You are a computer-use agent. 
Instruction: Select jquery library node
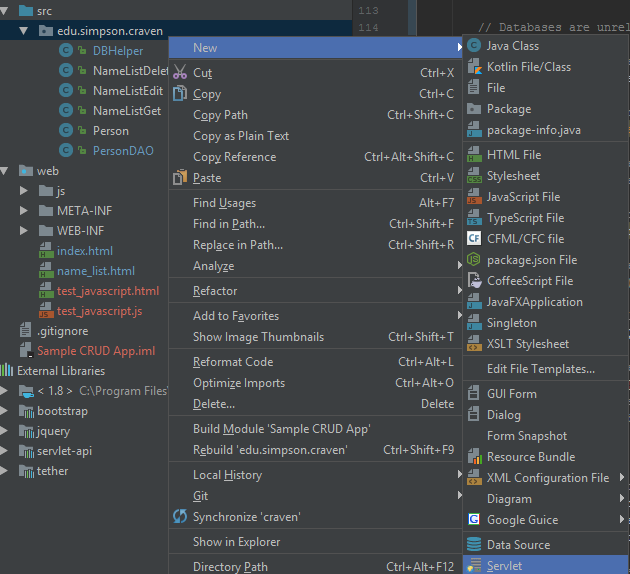[x=53, y=431]
